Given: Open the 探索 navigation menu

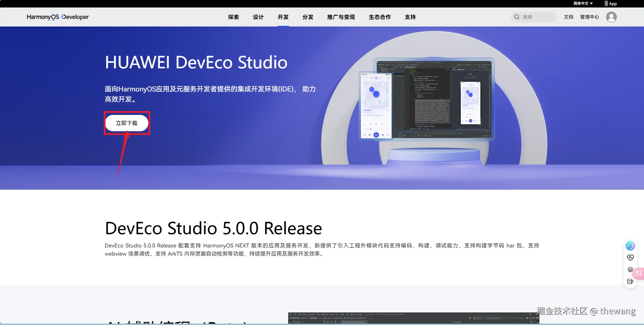Looking at the screenshot, I should click(x=234, y=17).
